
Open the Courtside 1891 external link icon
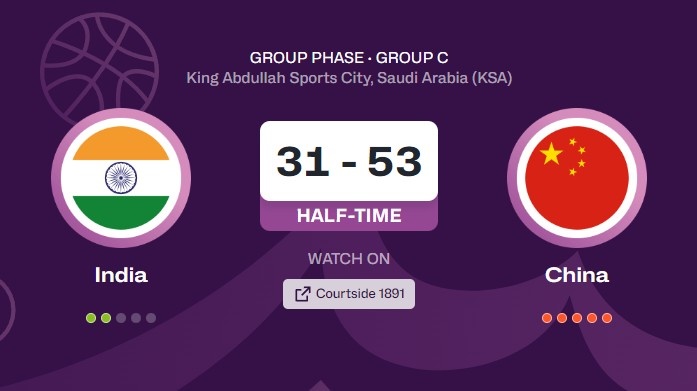[x=303, y=294]
